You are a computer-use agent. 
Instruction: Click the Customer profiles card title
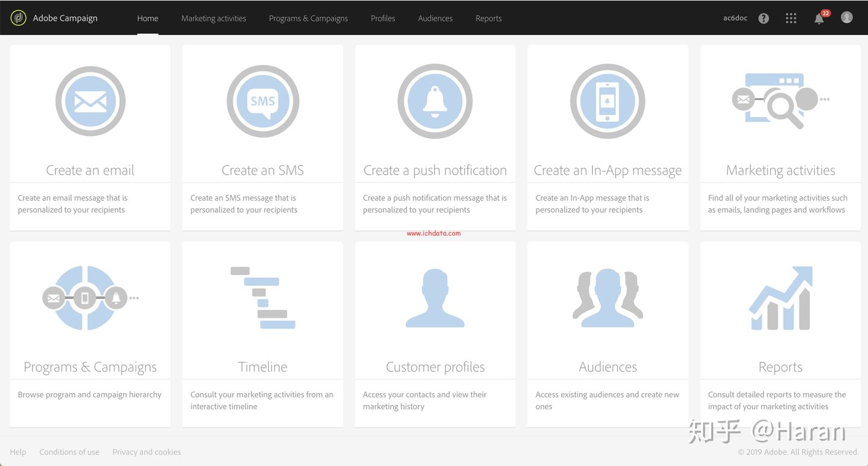[x=435, y=367]
